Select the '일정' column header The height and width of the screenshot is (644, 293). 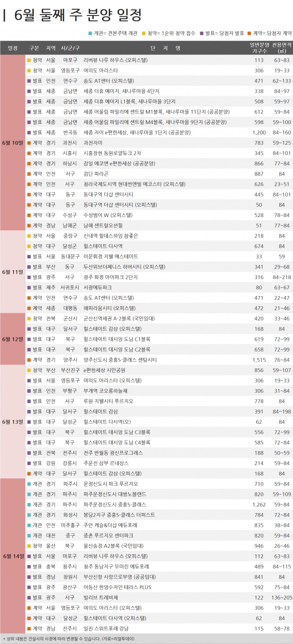coord(12,48)
